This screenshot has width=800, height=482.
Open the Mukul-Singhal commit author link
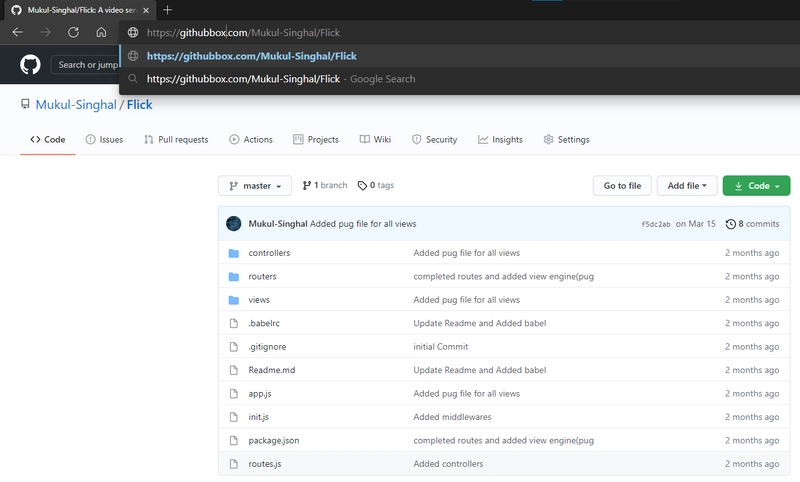coord(278,224)
